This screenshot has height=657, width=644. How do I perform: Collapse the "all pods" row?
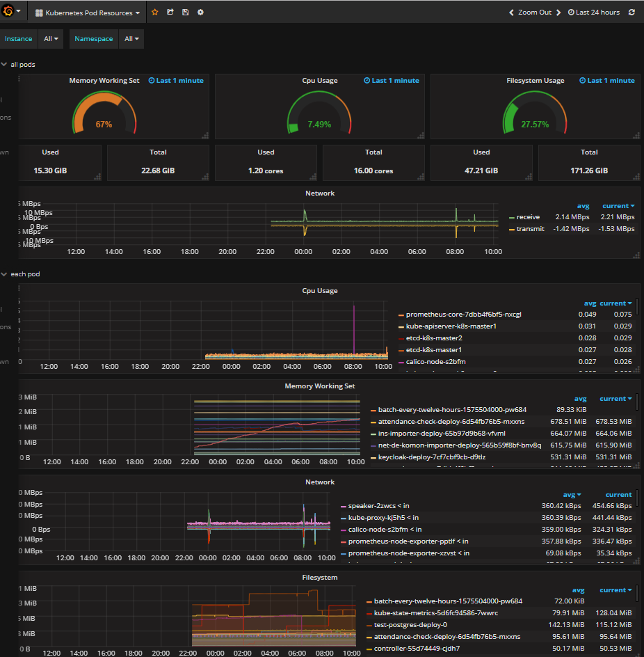(22, 64)
